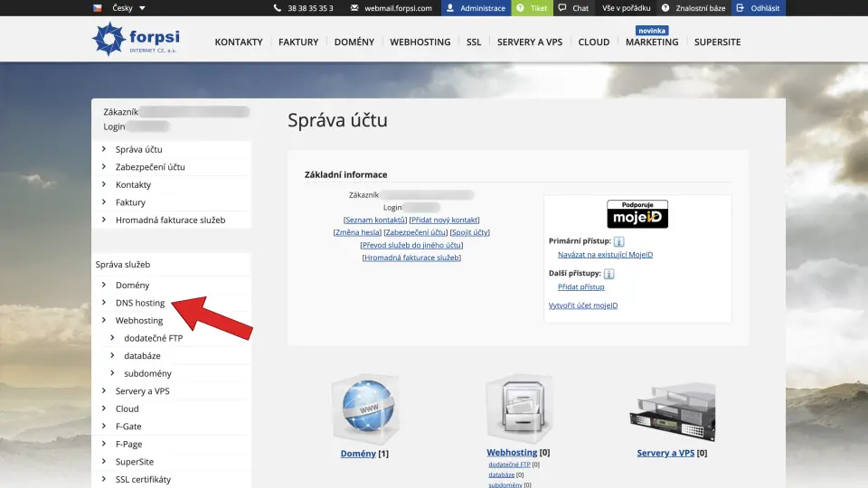
Task: Open the FAKTURY main menu
Action: 298,42
